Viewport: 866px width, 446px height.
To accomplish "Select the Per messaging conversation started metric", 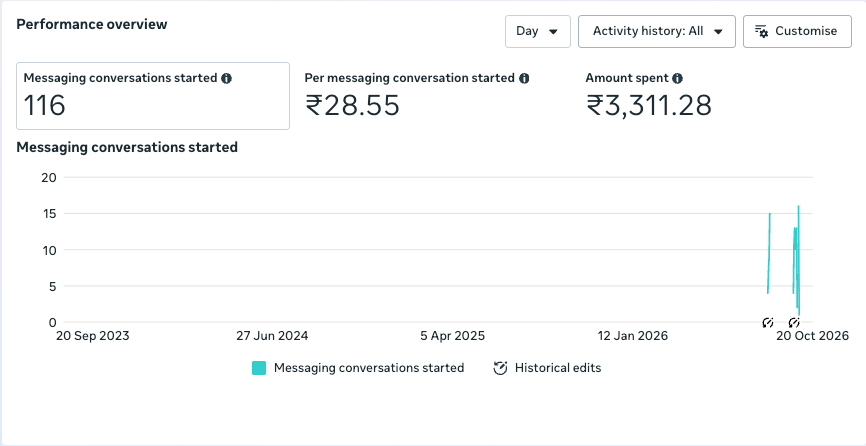I will point(416,96).
